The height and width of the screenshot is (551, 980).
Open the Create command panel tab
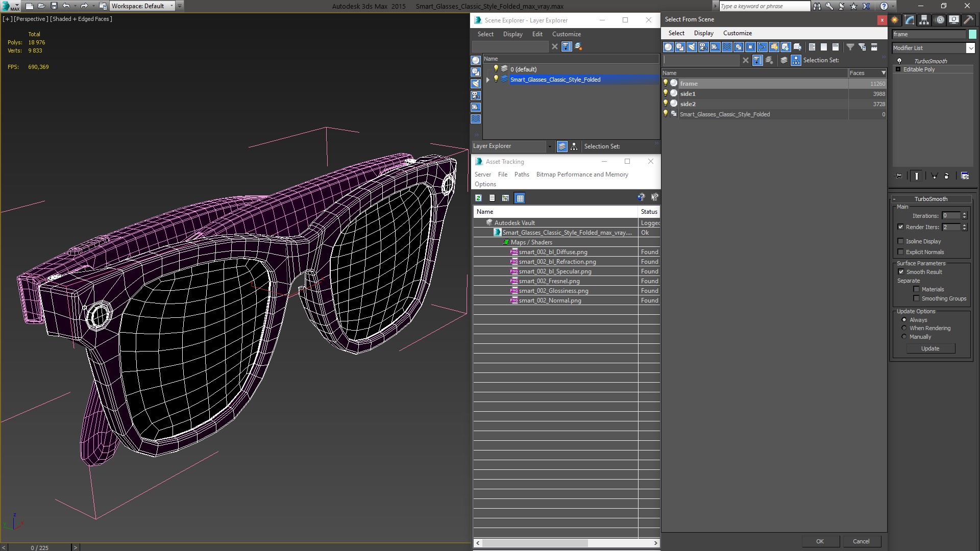coord(895,20)
